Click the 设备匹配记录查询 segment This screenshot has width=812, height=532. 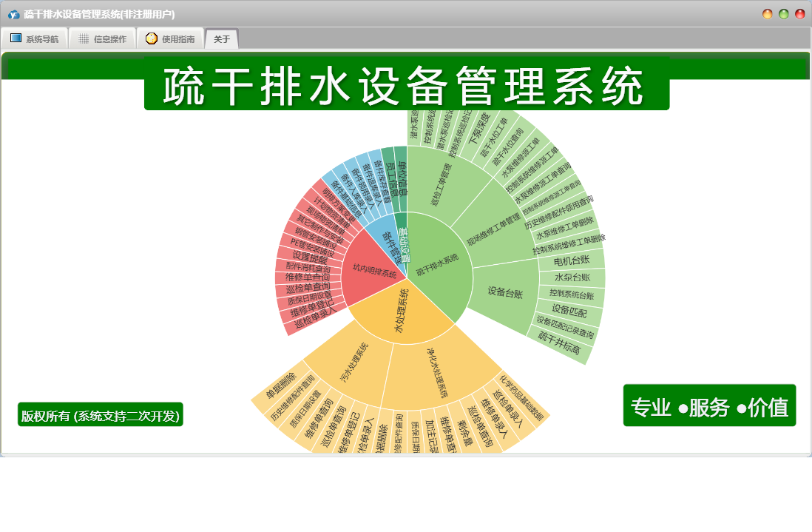(x=564, y=327)
